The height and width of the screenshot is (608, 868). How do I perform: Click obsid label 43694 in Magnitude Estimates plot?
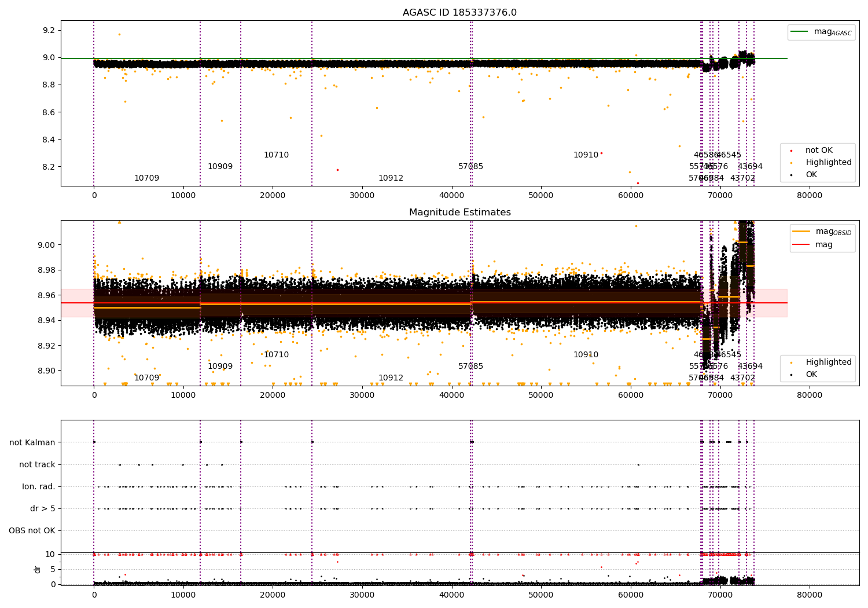[x=750, y=367]
